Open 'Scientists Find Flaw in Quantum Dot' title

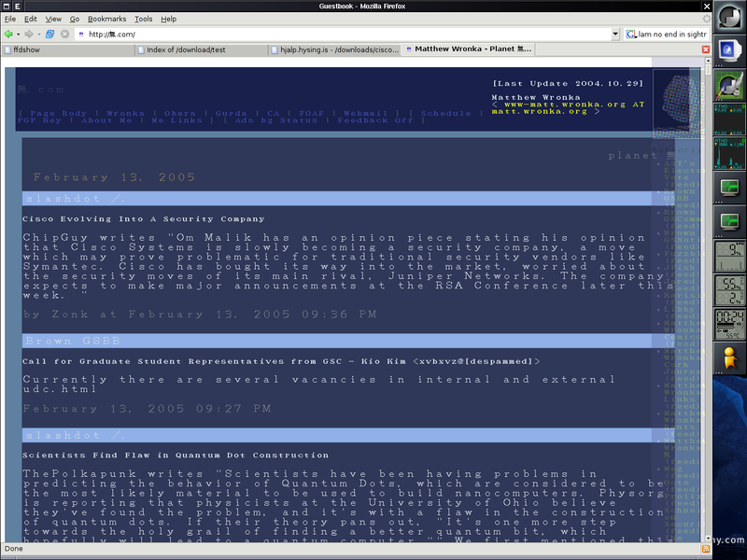click(176, 455)
